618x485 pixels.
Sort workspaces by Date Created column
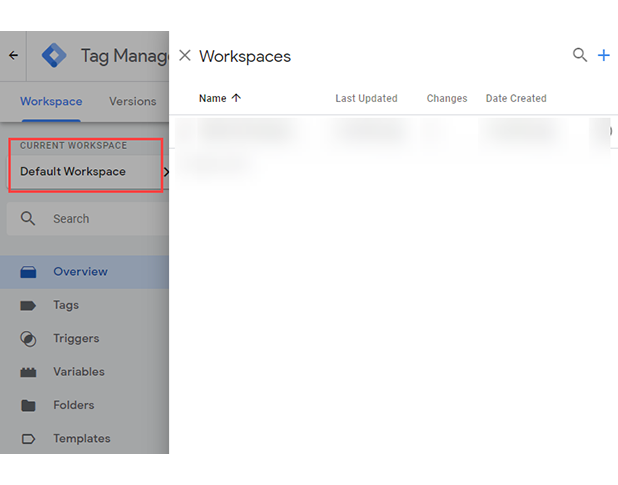[516, 98]
